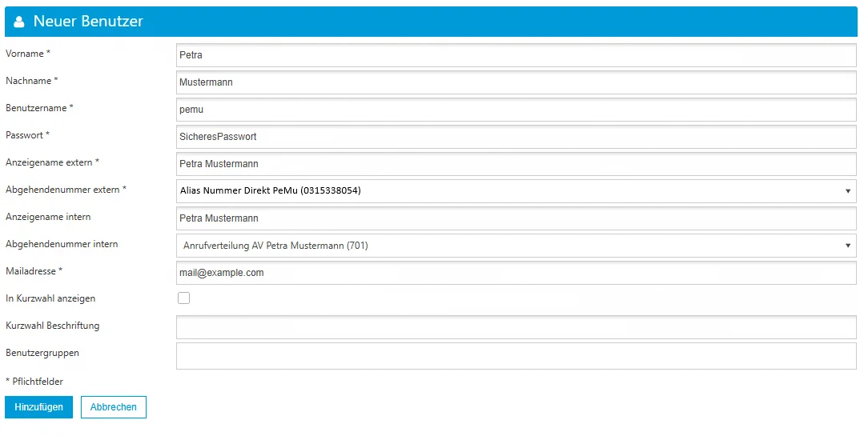Open the Abgehendenummer extern dropdown

coord(516,191)
